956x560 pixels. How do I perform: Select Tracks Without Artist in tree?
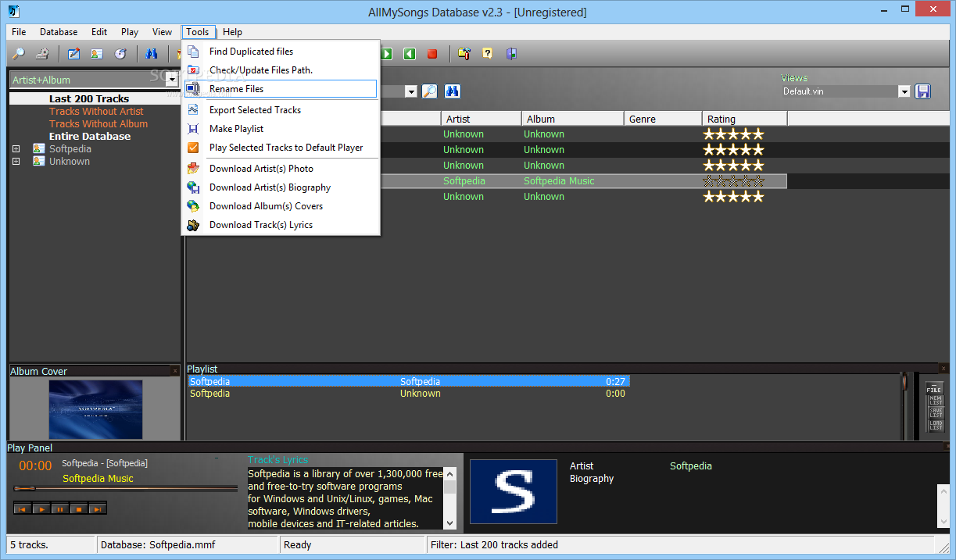[x=96, y=112]
